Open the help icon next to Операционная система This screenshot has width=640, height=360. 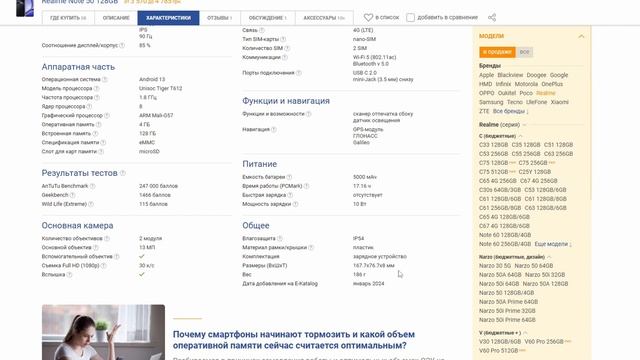pyautogui.click(x=105, y=79)
